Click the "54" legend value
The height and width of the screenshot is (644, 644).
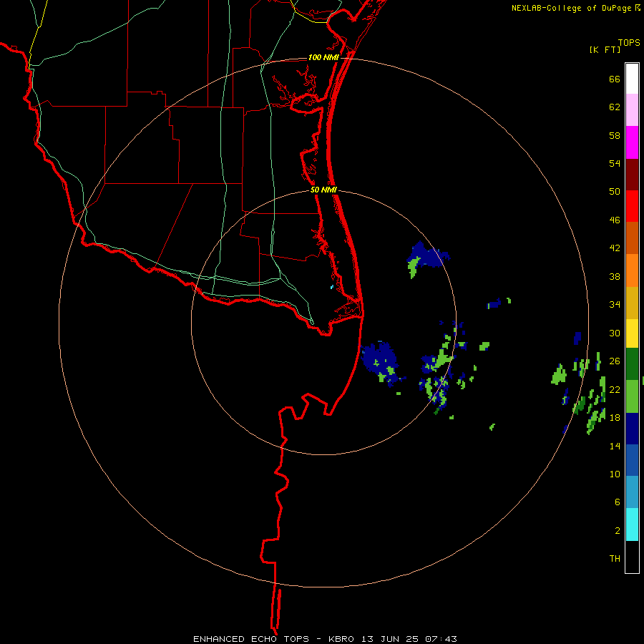pos(615,163)
